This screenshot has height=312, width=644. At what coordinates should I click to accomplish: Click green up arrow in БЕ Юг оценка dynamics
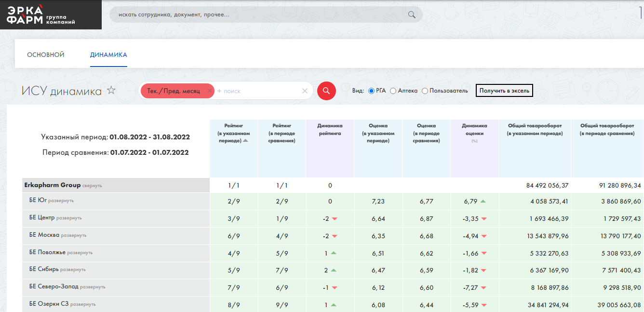(x=483, y=202)
